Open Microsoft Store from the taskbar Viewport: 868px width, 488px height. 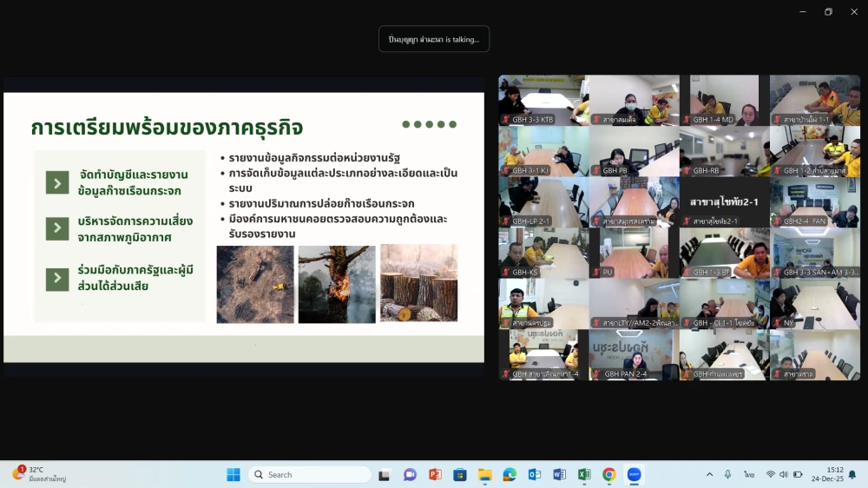coord(460,475)
